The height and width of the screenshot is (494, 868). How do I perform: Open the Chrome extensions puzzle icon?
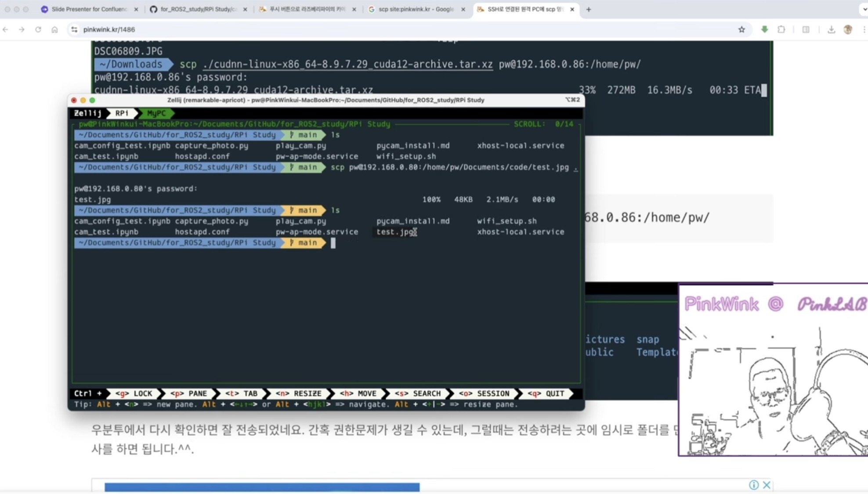781,29
